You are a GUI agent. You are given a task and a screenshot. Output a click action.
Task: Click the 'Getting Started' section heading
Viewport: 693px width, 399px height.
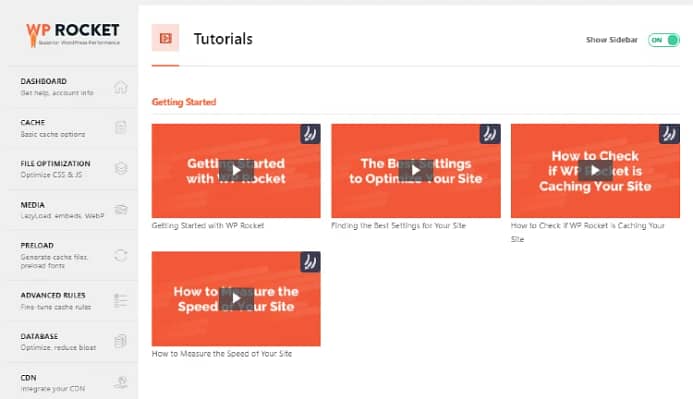[184, 102]
